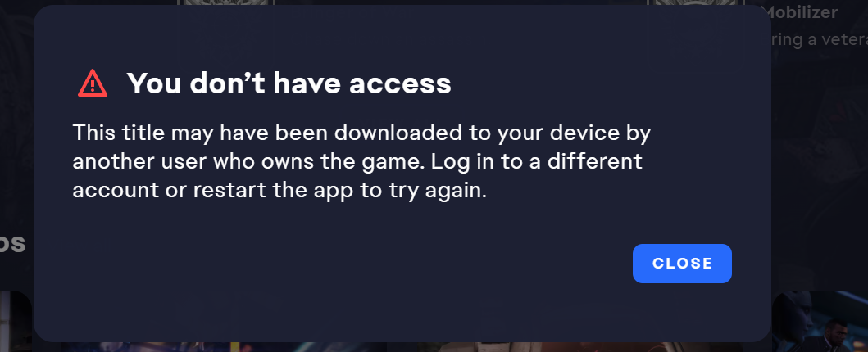Open the blue-skinned character thumbnail
Image resolution: width=868 pixels, height=352 pixels.
click(x=820, y=321)
